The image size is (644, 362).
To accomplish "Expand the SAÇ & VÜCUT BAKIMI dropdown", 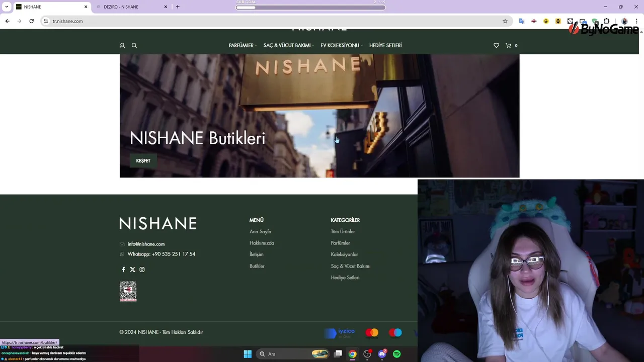I will tap(288, 45).
